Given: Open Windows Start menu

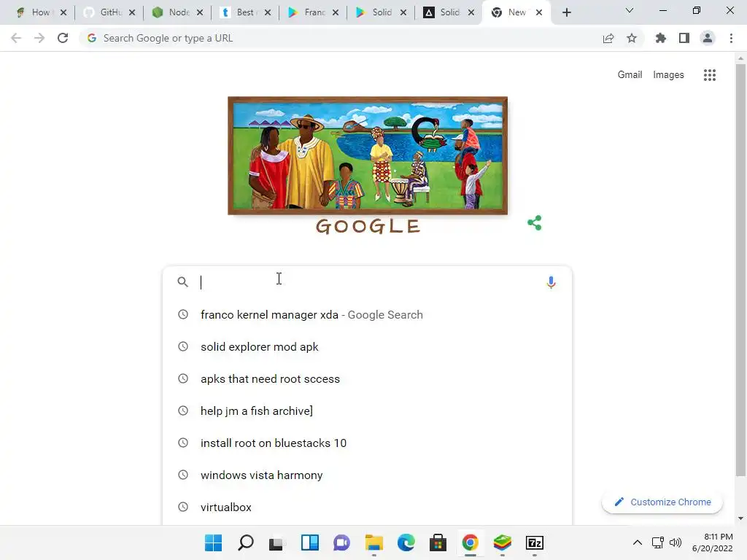Looking at the screenshot, I should [x=214, y=542].
